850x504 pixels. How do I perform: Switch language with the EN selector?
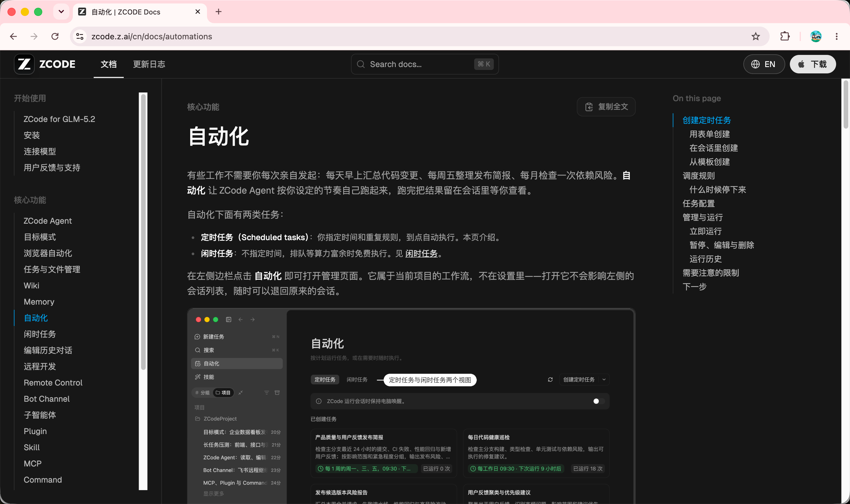coord(764,64)
